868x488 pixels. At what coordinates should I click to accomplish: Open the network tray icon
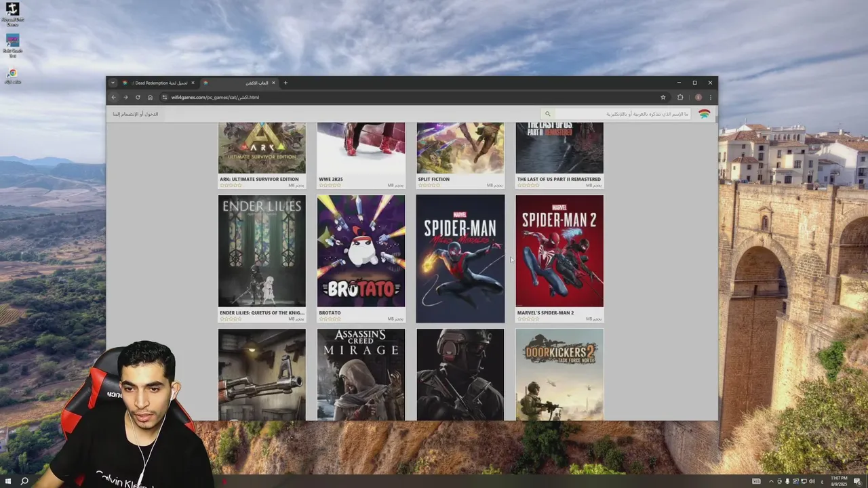click(804, 481)
